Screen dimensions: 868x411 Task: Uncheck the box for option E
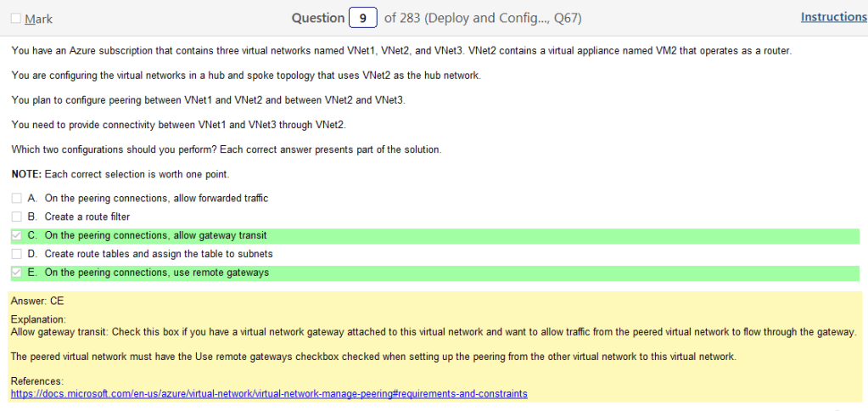click(17, 273)
